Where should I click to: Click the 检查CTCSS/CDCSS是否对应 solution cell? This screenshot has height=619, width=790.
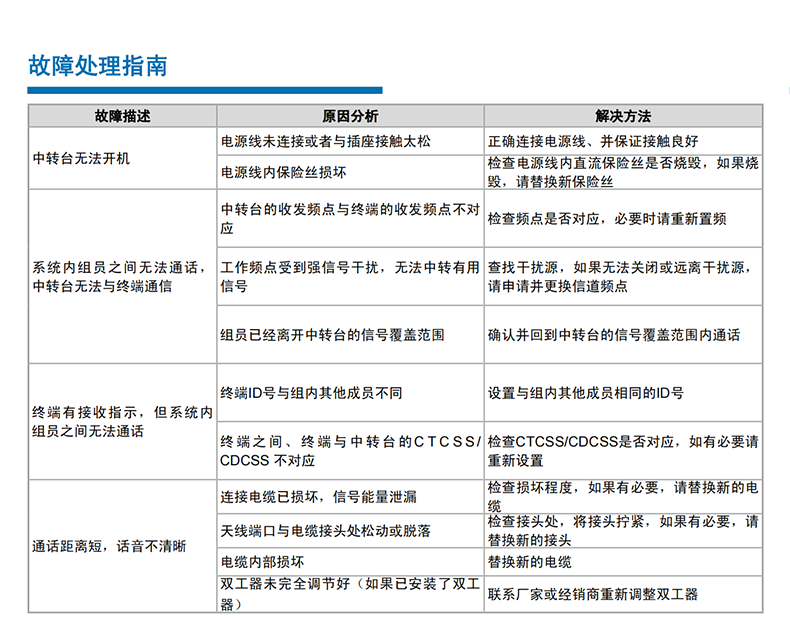coord(622,450)
